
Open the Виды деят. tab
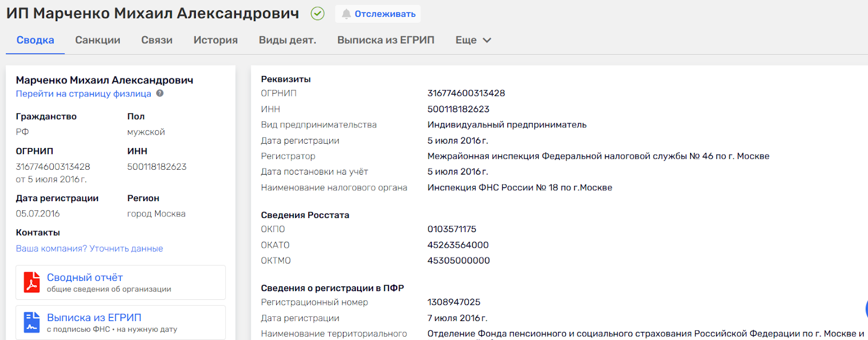pos(288,40)
